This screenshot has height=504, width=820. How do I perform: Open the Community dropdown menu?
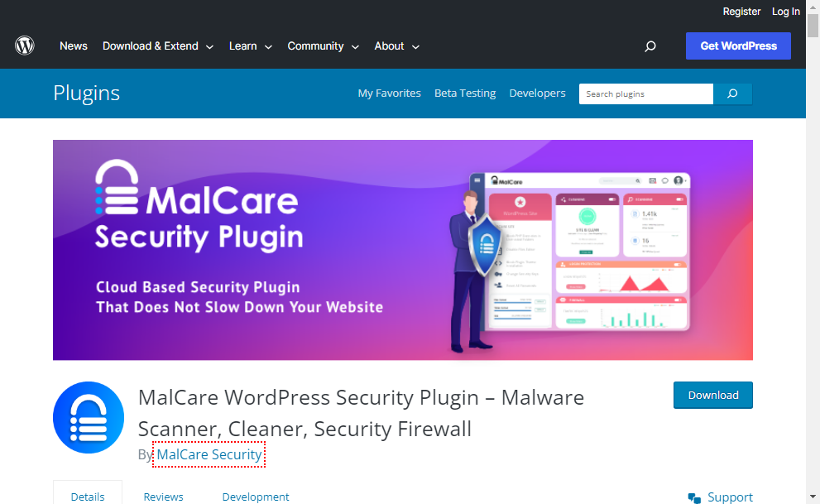pos(324,46)
